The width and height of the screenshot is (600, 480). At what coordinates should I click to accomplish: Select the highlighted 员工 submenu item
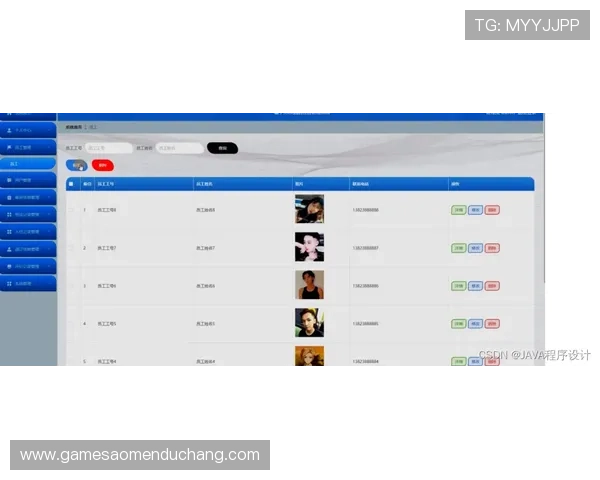tap(28, 163)
